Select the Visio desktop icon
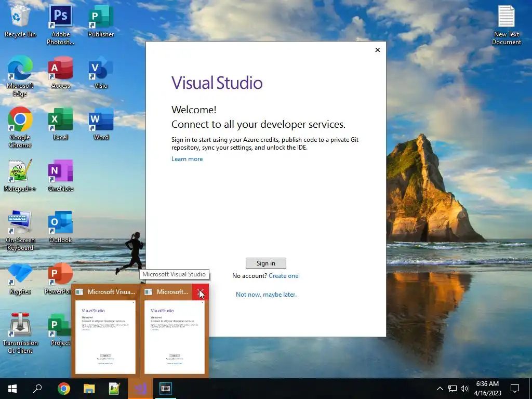Screen dimensions: 532x399 (x=101, y=73)
